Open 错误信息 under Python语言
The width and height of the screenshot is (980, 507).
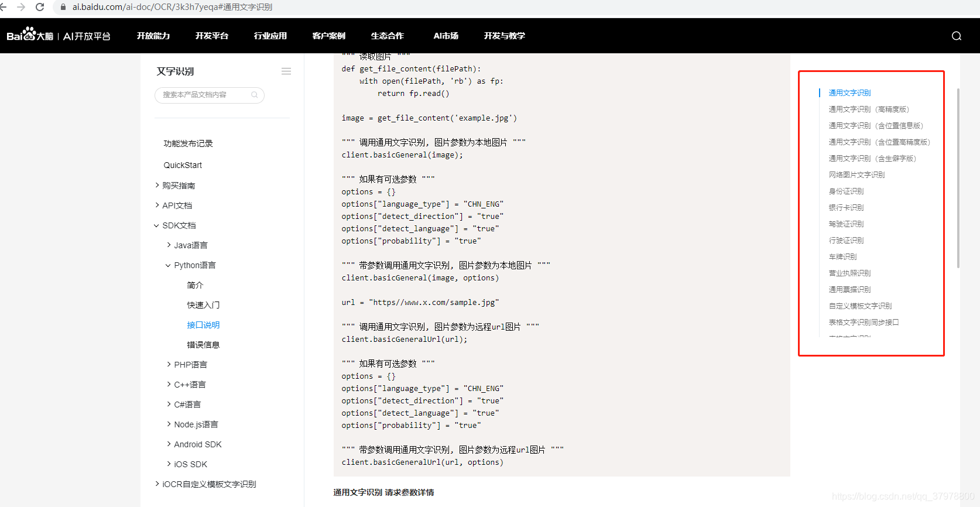click(203, 345)
